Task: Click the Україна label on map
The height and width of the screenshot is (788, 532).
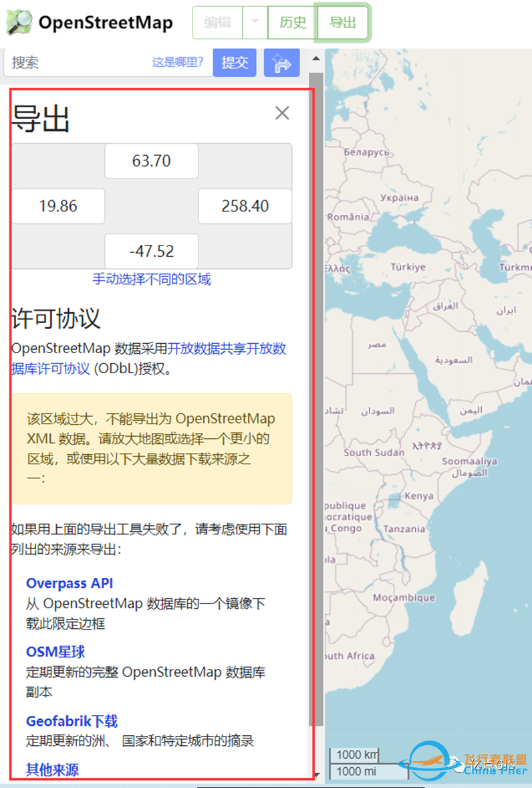Action: [x=399, y=197]
